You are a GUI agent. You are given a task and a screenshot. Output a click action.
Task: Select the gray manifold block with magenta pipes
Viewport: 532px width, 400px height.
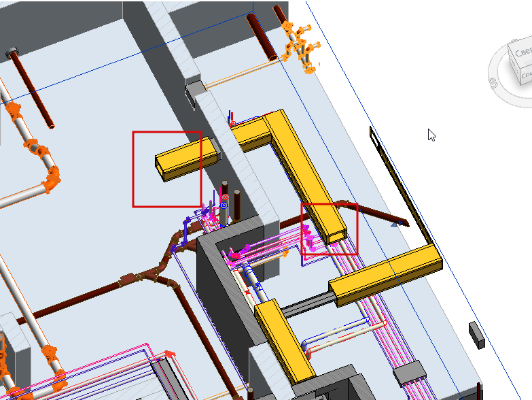point(410,373)
